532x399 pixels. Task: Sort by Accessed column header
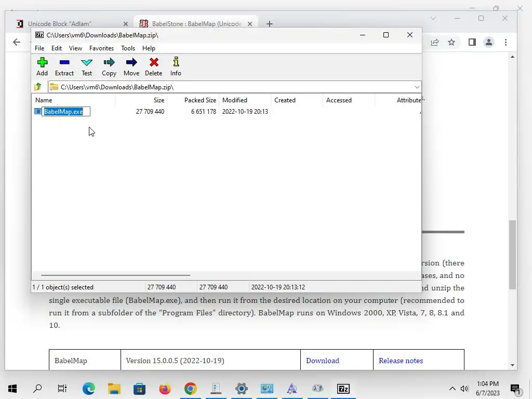point(349,100)
